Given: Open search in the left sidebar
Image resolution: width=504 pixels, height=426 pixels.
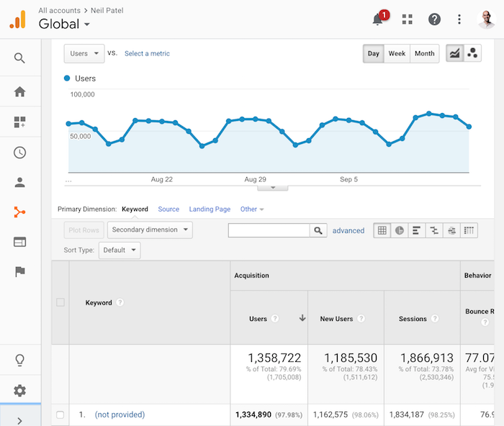Looking at the screenshot, I should [19, 58].
